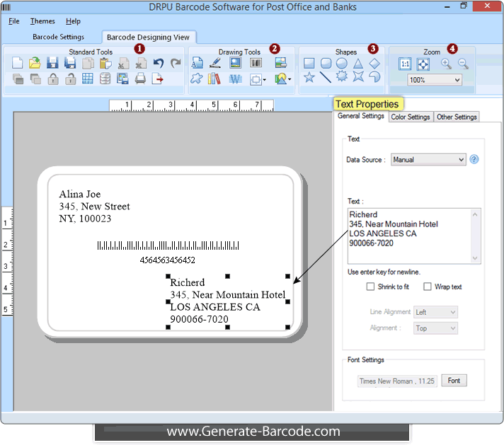
Task: Open the Themes menu
Action: pyautogui.click(x=42, y=21)
